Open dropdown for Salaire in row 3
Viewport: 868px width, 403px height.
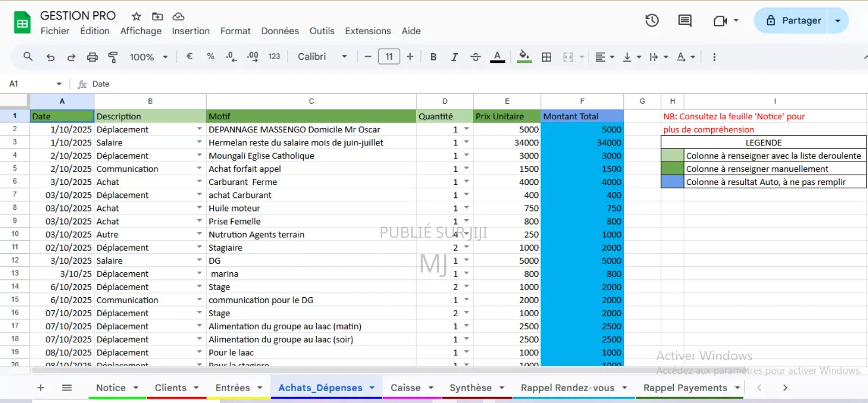[x=199, y=142]
